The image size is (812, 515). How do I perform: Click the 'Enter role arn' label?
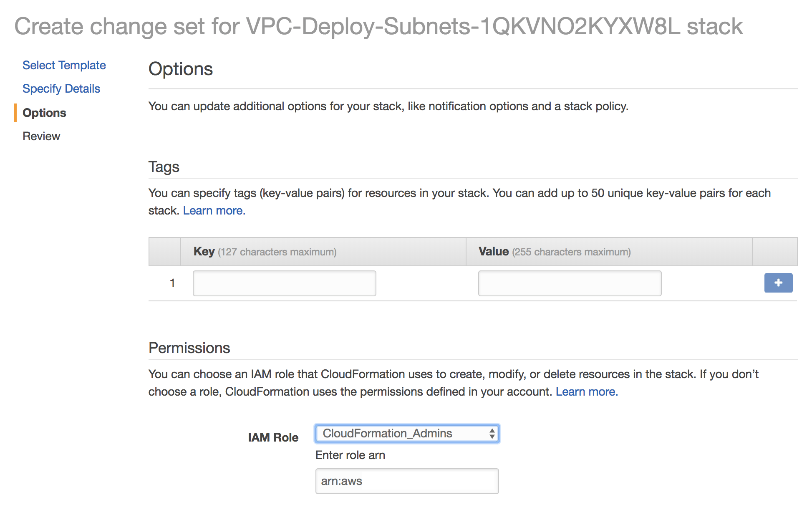[x=350, y=455]
